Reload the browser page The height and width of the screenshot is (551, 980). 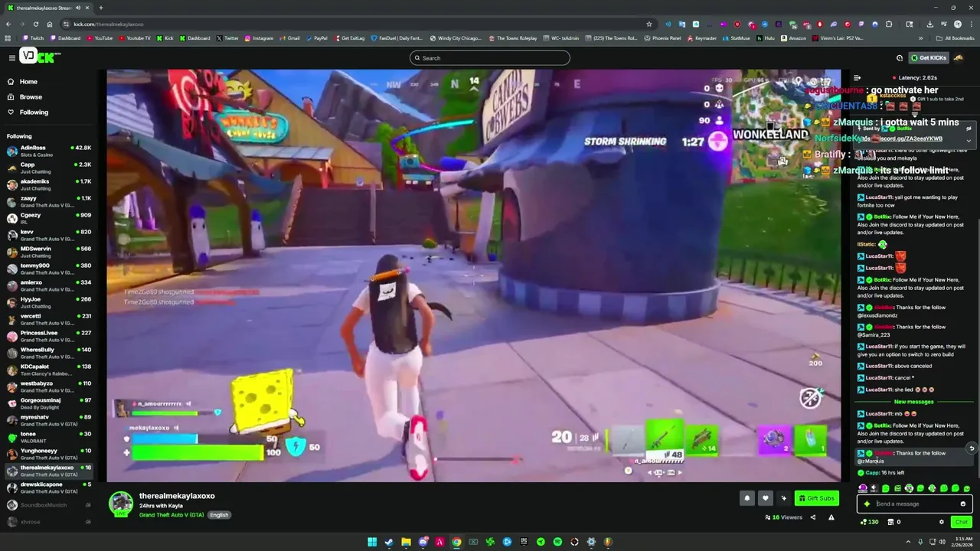coord(35,24)
